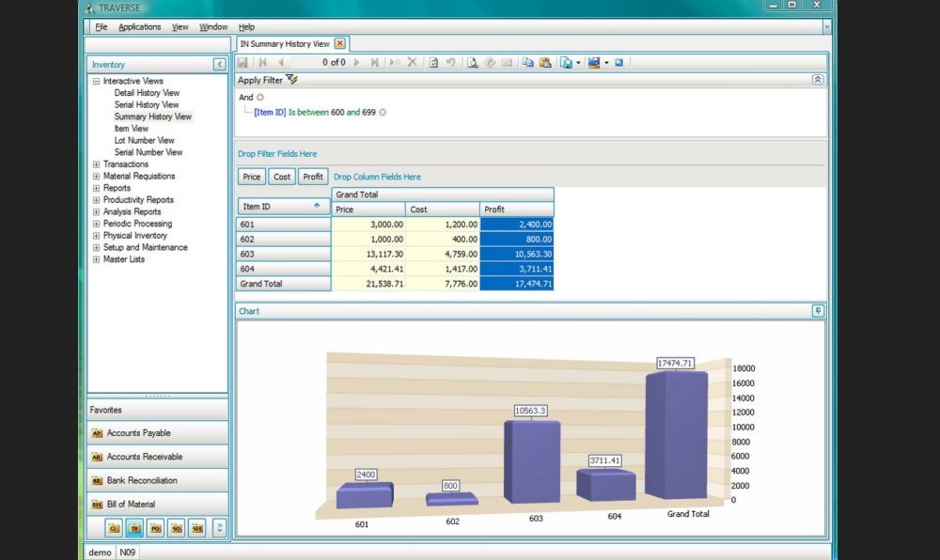Screen dimensions: 940x560
Task: Collapse the Interactive Views tree node
Action: [97, 81]
